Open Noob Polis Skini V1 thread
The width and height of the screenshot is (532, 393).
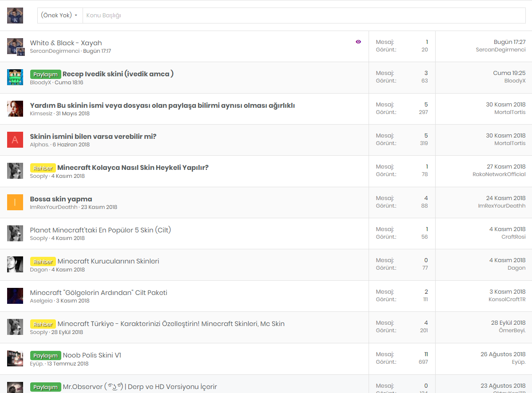click(x=92, y=355)
